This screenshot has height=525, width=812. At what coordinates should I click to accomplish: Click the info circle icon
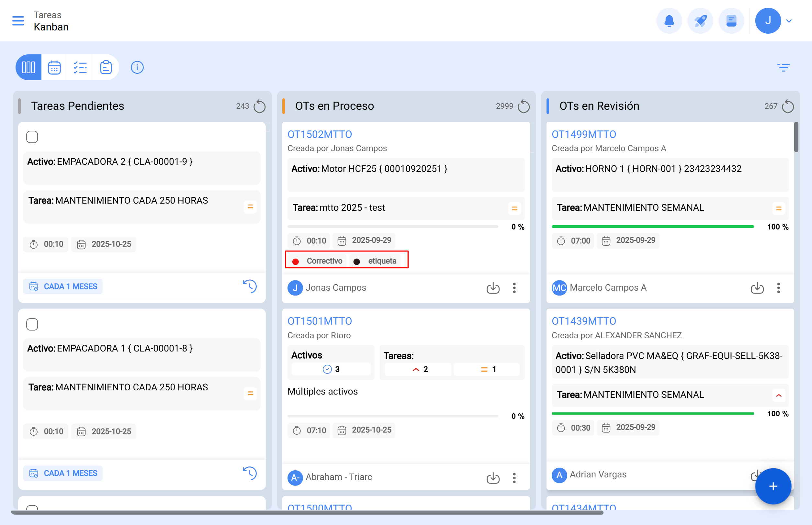pyautogui.click(x=137, y=68)
